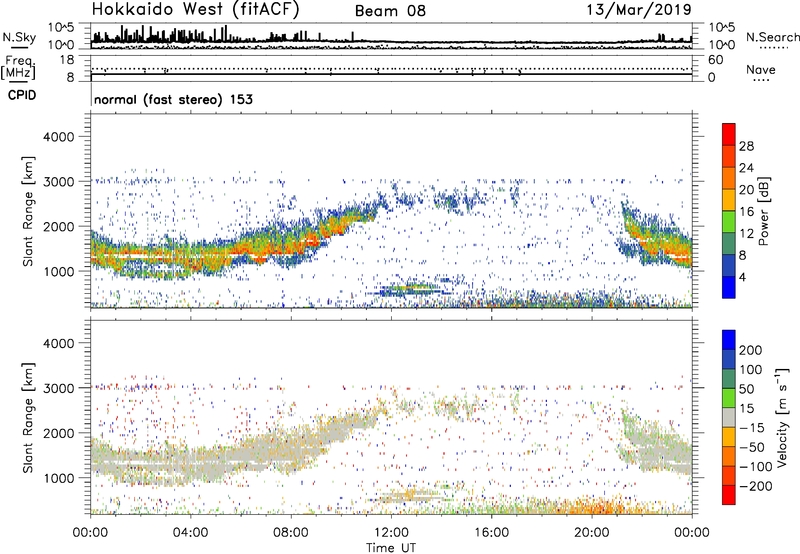Select the 16 label on power colorbar
Screen dimensions: 800x554
[x=746, y=212]
